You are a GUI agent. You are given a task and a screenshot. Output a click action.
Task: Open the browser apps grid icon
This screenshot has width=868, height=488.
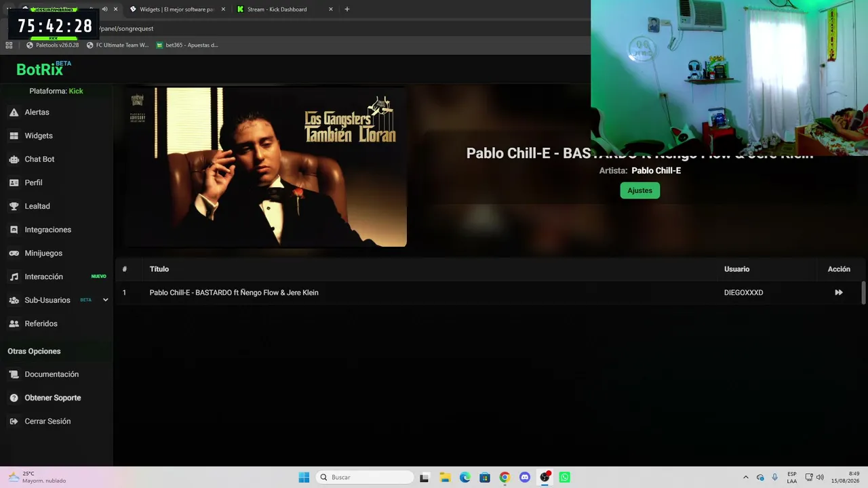coord(9,45)
